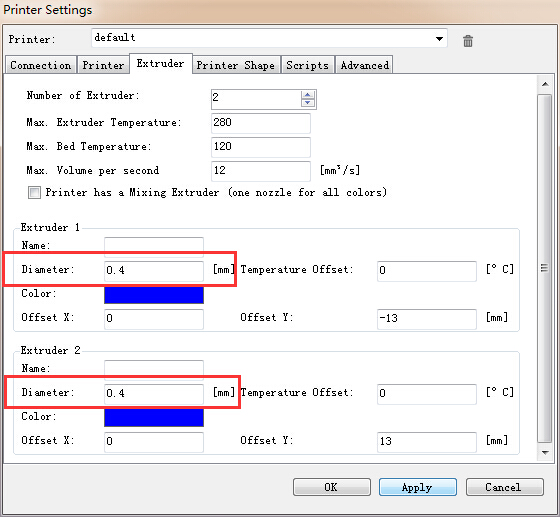Viewport: 560px width, 517px height.
Task: Confirm settings with OK button
Action: (331, 487)
